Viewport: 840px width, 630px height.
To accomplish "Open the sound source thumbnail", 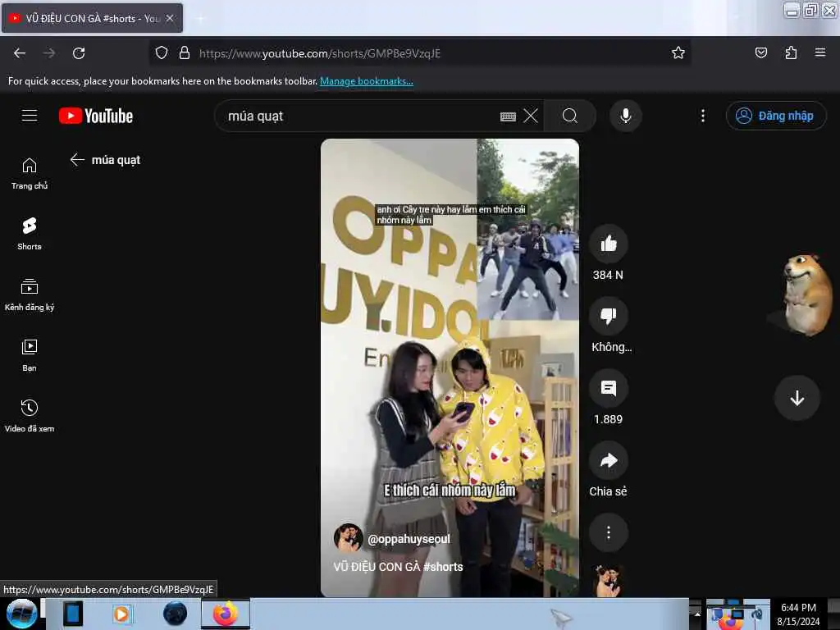I will tap(608, 581).
